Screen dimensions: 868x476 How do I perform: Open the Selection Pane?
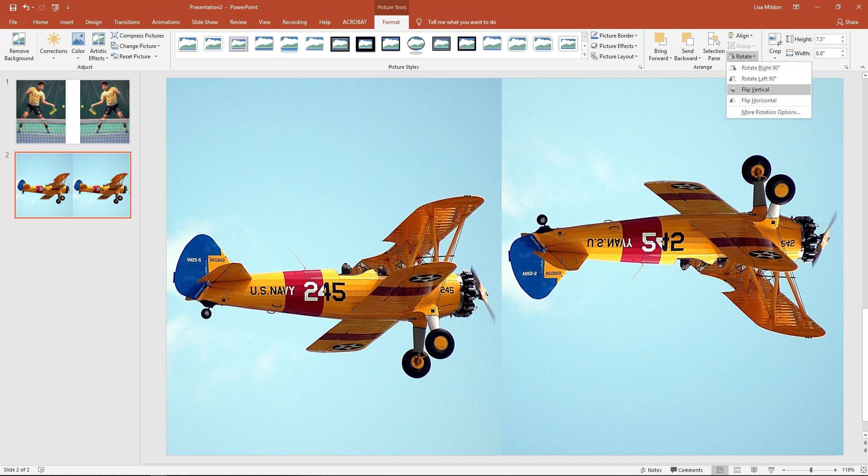coord(714,47)
